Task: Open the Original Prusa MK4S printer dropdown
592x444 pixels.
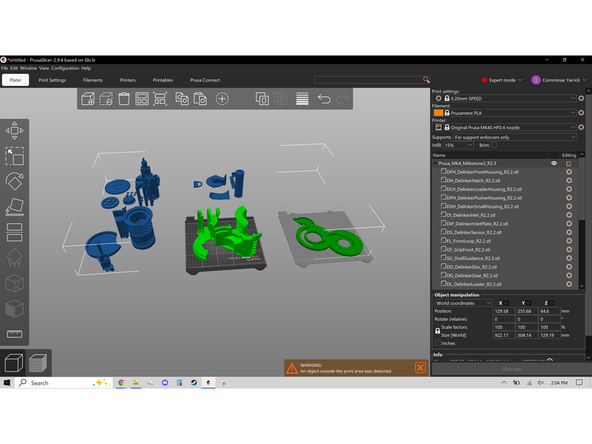Action: click(505, 127)
